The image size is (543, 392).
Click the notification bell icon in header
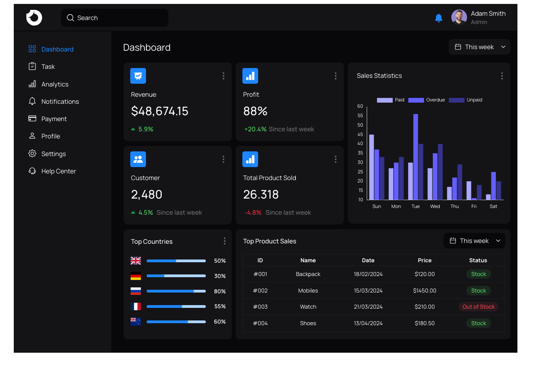coord(438,18)
